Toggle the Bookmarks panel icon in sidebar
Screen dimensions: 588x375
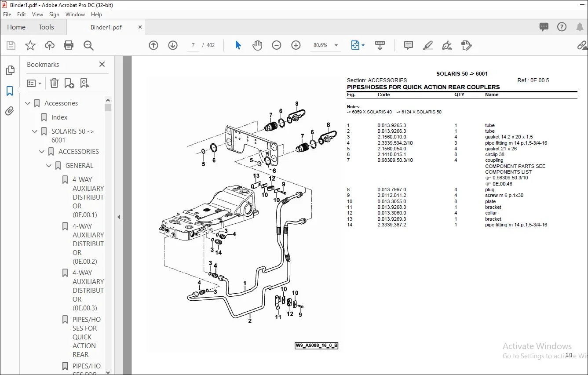pos(10,91)
